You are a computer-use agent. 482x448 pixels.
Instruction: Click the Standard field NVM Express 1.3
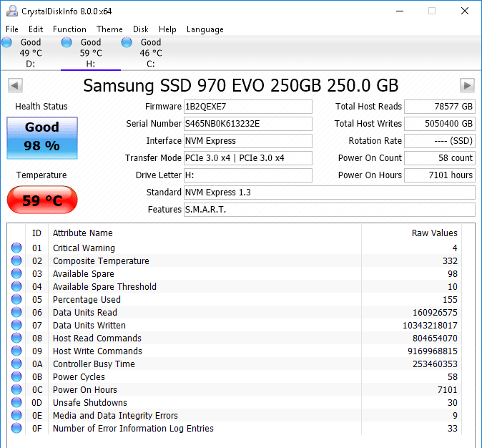330,193
